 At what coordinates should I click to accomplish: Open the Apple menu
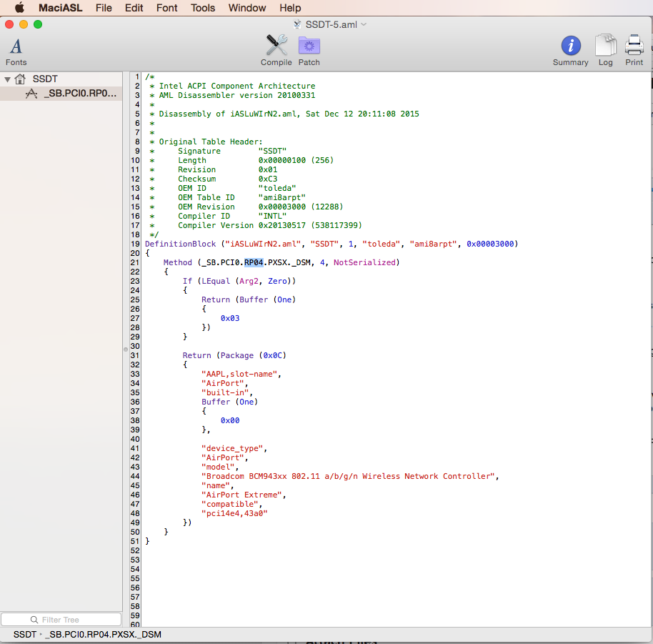click(19, 8)
